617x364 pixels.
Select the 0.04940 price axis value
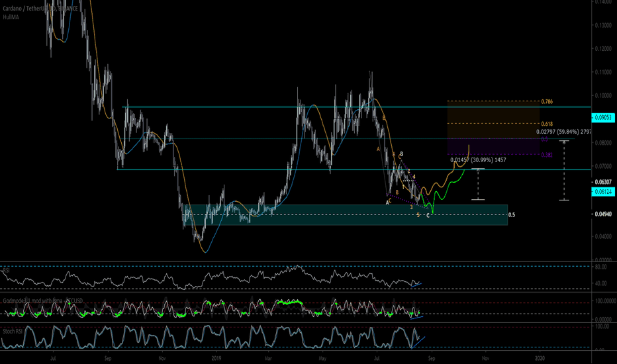click(603, 214)
